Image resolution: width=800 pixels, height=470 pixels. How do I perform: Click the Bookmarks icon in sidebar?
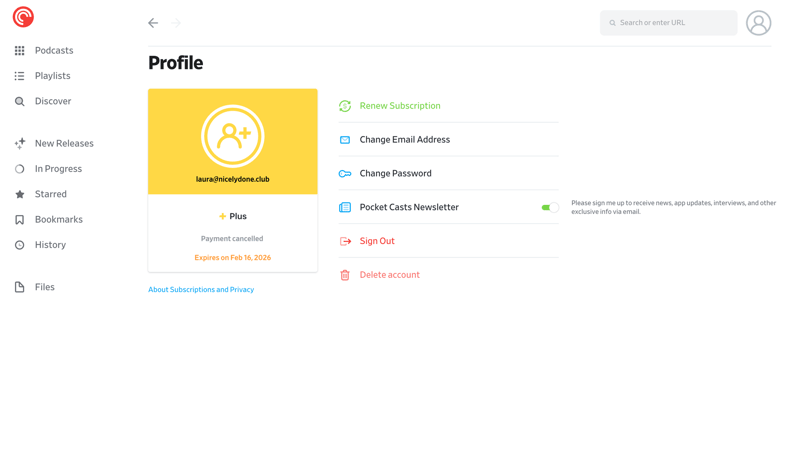(x=20, y=220)
